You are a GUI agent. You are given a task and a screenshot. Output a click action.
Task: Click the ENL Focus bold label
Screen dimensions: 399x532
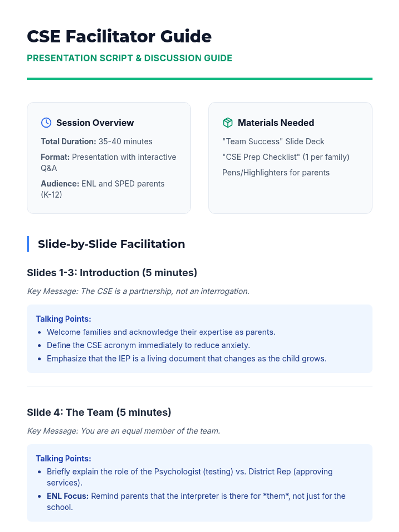point(67,496)
